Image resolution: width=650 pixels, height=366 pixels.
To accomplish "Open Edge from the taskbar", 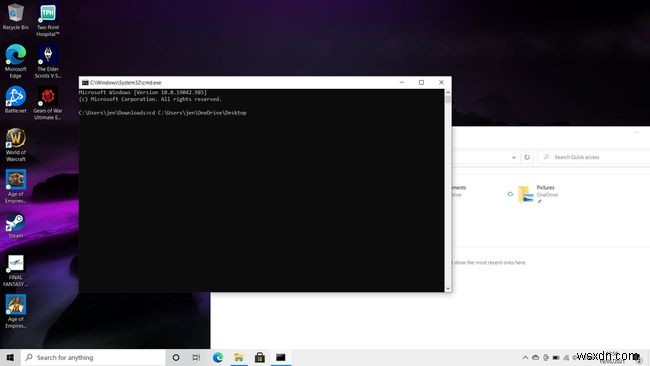I will (x=218, y=357).
